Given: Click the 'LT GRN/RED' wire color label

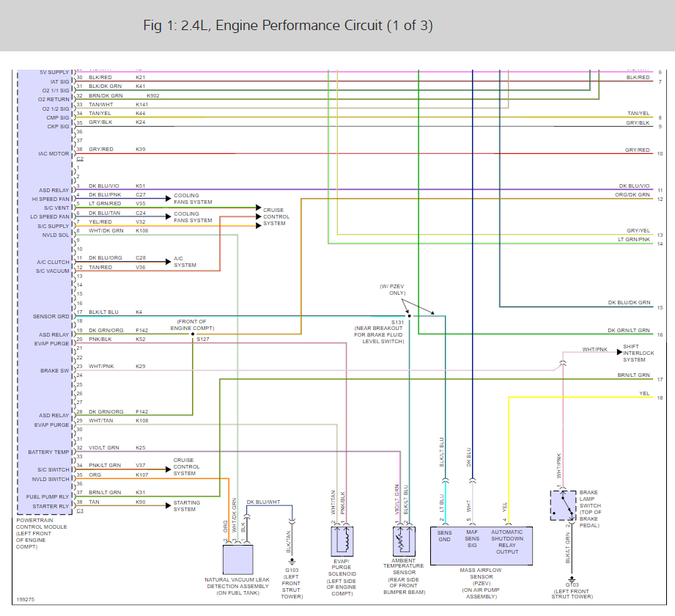Looking at the screenshot, I should (105, 204).
